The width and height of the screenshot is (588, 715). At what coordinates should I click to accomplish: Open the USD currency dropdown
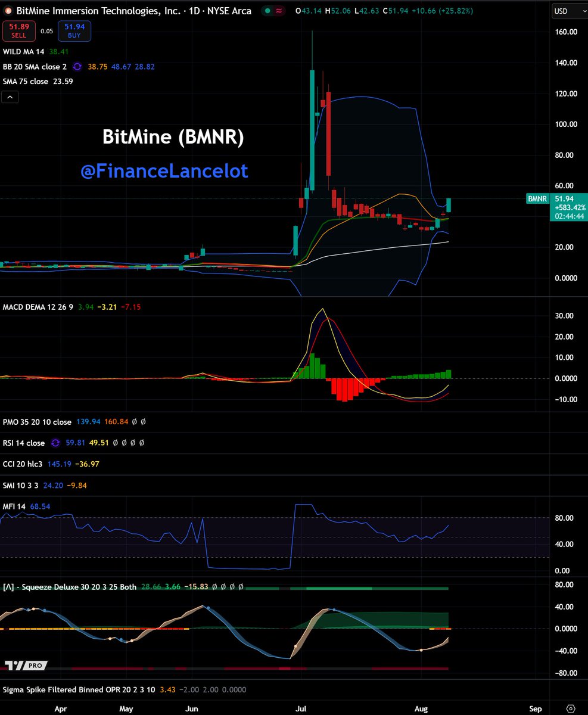(569, 11)
